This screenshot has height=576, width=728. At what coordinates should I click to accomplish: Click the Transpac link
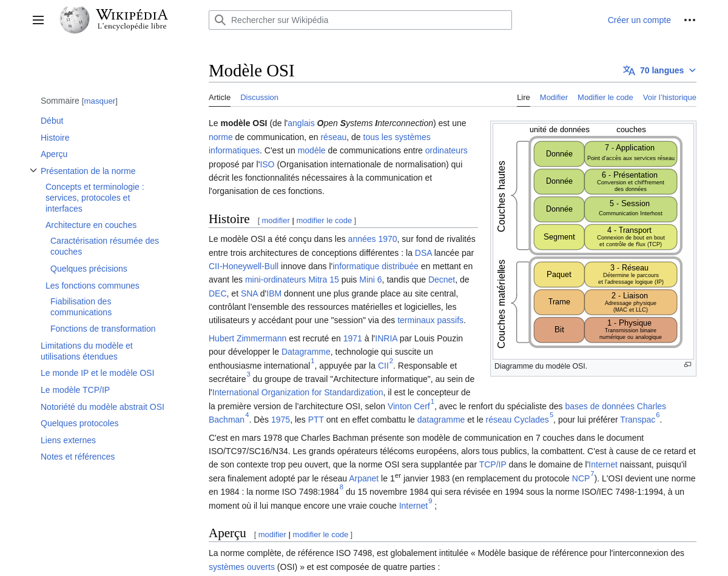(638, 420)
